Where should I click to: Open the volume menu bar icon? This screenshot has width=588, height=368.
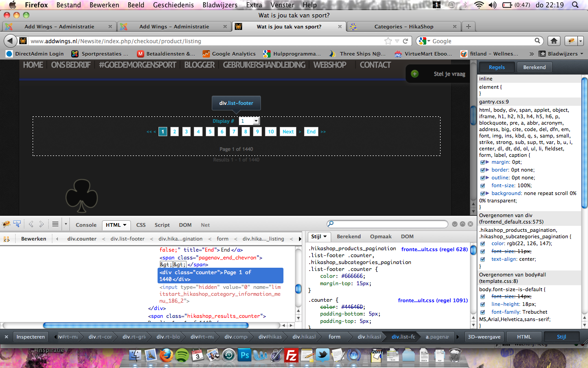(x=493, y=5)
